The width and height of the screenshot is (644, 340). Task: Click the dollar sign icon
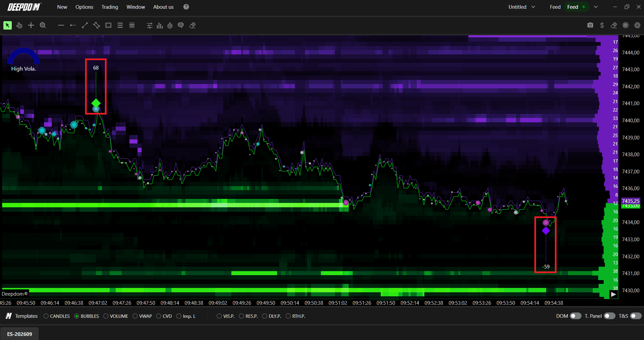click(x=602, y=25)
